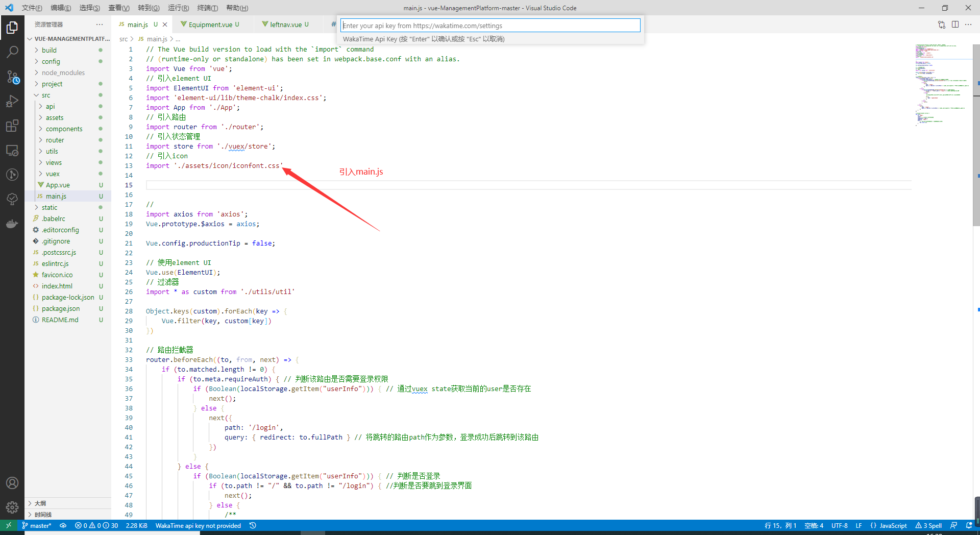Open errors and warnings problems count
Screen dimensions: 980x535
pyautogui.click(x=96, y=525)
